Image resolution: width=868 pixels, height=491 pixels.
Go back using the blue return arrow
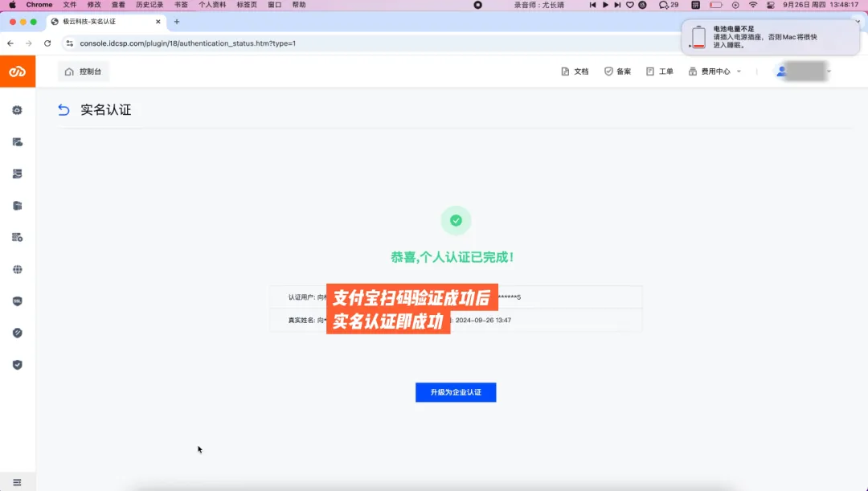point(63,109)
